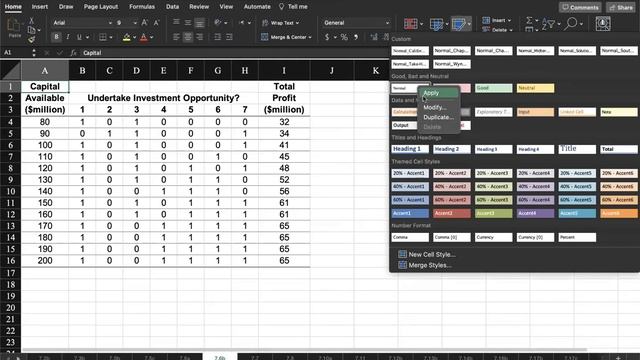The height and width of the screenshot is (360, 640).
Task: Switch to the Data tab
Action: coord(172,7)
